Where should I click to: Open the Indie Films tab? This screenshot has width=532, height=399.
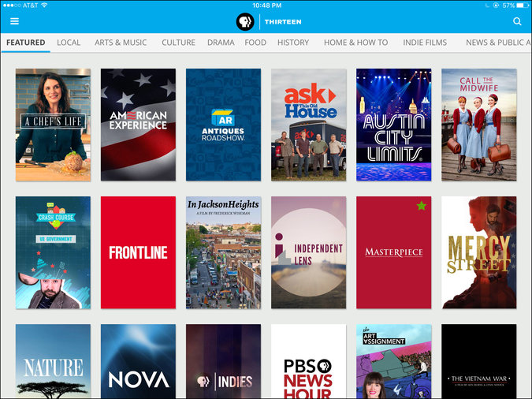click(425, 43)
